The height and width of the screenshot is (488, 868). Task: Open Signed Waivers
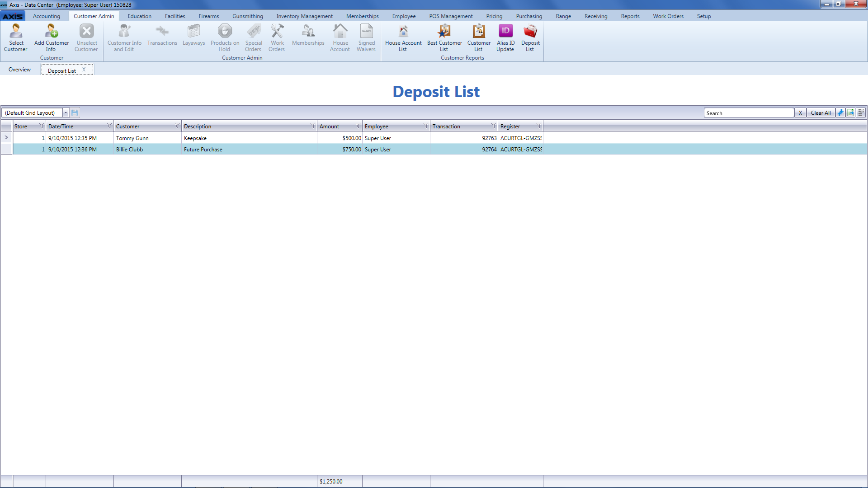click(x=366, y=38)
